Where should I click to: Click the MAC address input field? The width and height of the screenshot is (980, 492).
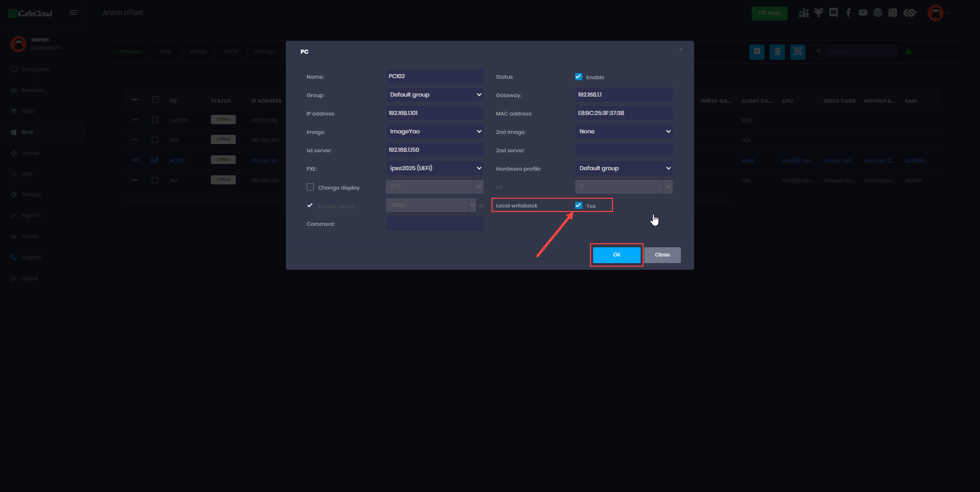coord(624,113)
